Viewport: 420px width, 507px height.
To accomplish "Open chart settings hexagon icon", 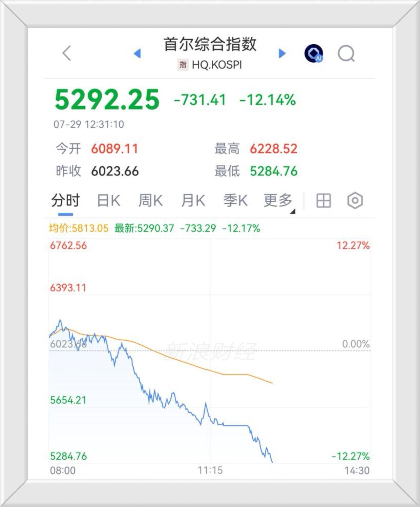I will tap(355, 200).
